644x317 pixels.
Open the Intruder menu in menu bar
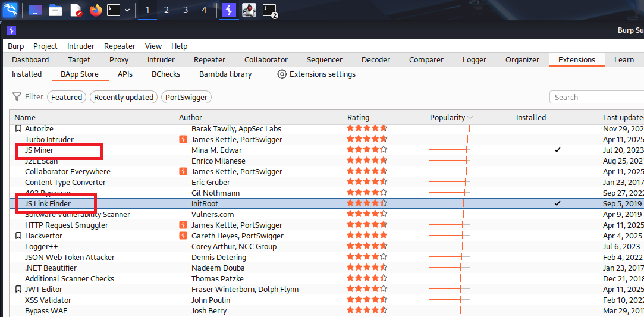pyautogui.click(x=80, y=46)
